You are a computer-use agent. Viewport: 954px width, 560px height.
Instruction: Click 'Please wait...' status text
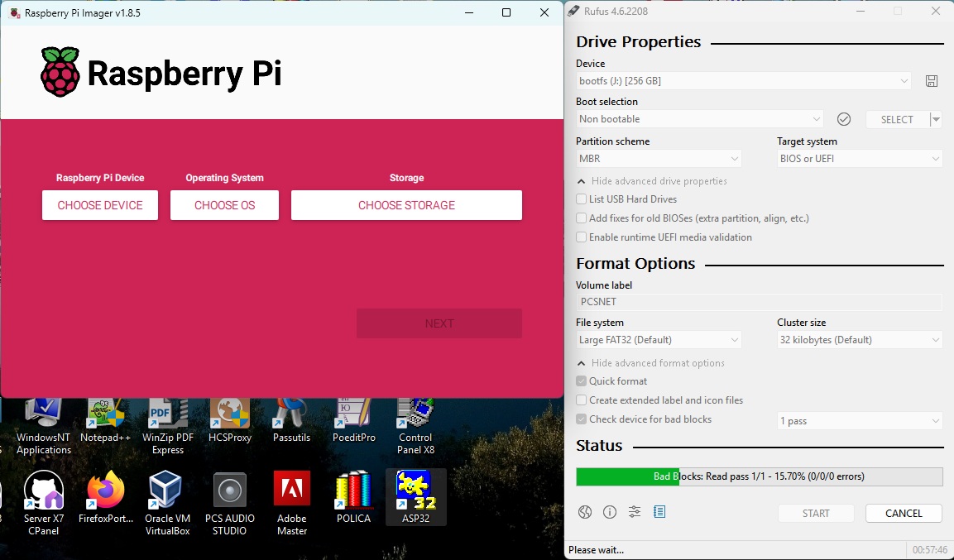[596, 550]
